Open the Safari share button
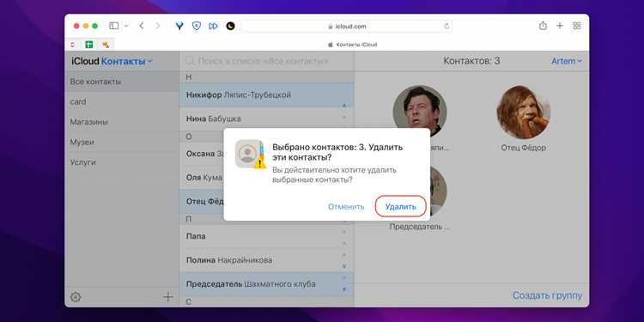Viewport: 644px width, 322px height. pyautogui.click(x=543, y=26)
